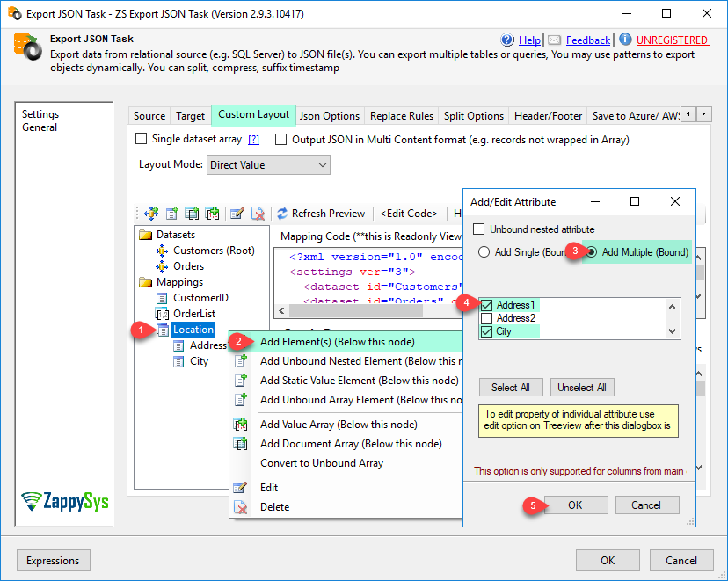The height and width of the screenshot is (581, 728).
Task: Click the Refresh Preview button
Action: [321, 214]
